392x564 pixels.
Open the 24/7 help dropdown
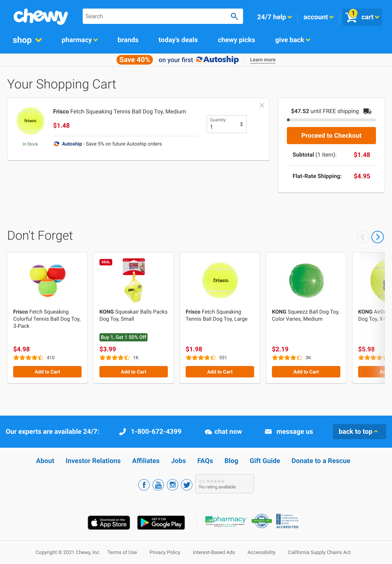[274, 17]
